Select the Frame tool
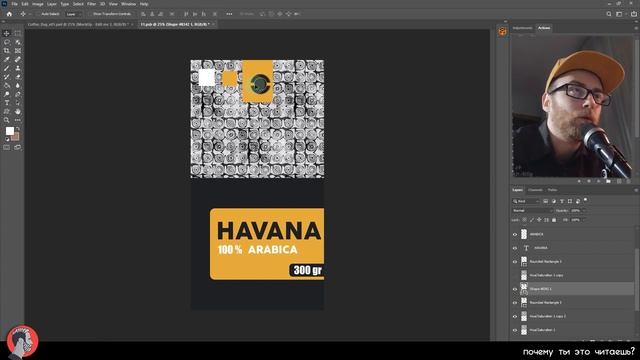 18,51
